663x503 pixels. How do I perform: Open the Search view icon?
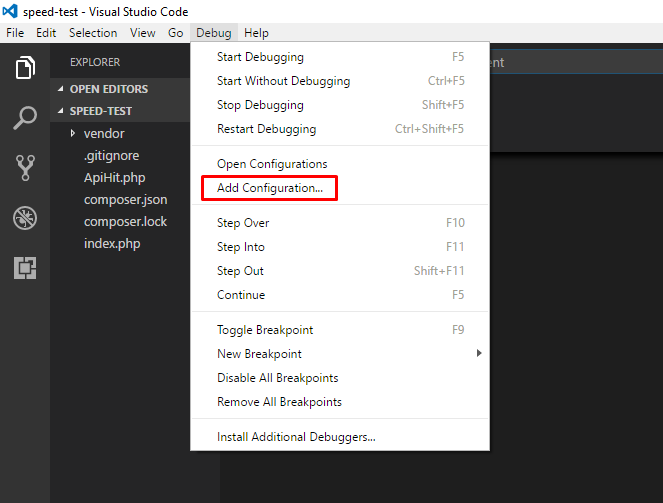point(25,119)
